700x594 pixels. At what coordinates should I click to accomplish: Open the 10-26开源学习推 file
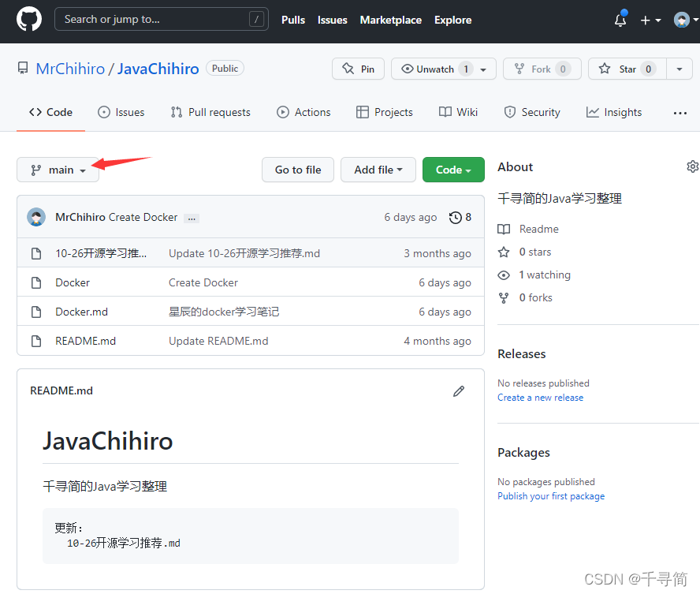(101, 254)
